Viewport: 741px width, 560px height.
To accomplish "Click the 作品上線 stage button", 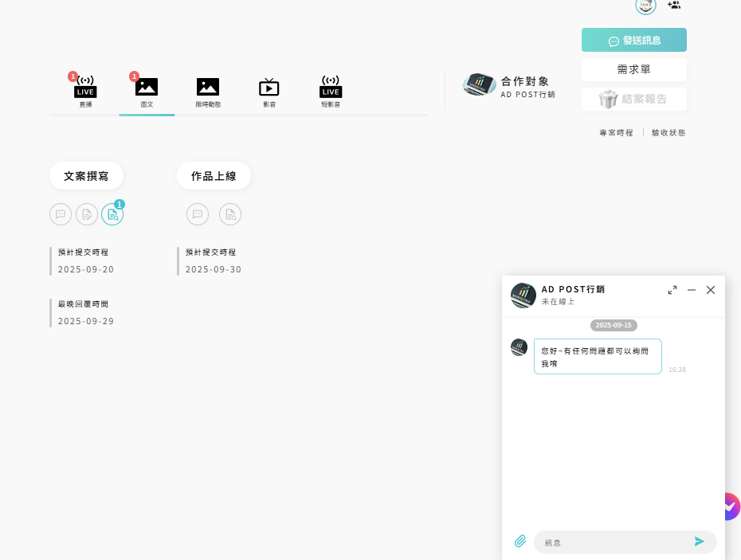I will pyautogui.click(x=214, y=176).
